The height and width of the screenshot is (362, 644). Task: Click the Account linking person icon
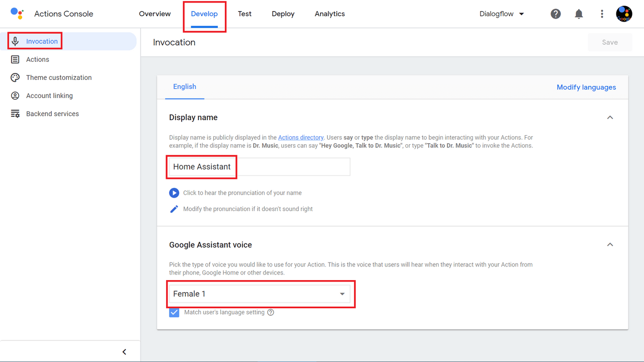click(16, 96)
